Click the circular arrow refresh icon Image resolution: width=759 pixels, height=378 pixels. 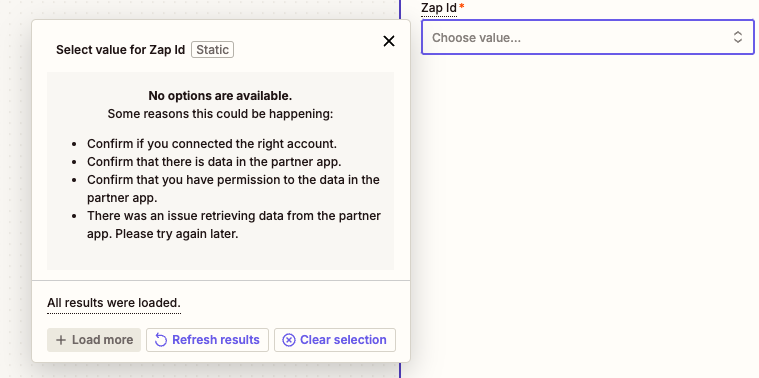tap(161, 340)
